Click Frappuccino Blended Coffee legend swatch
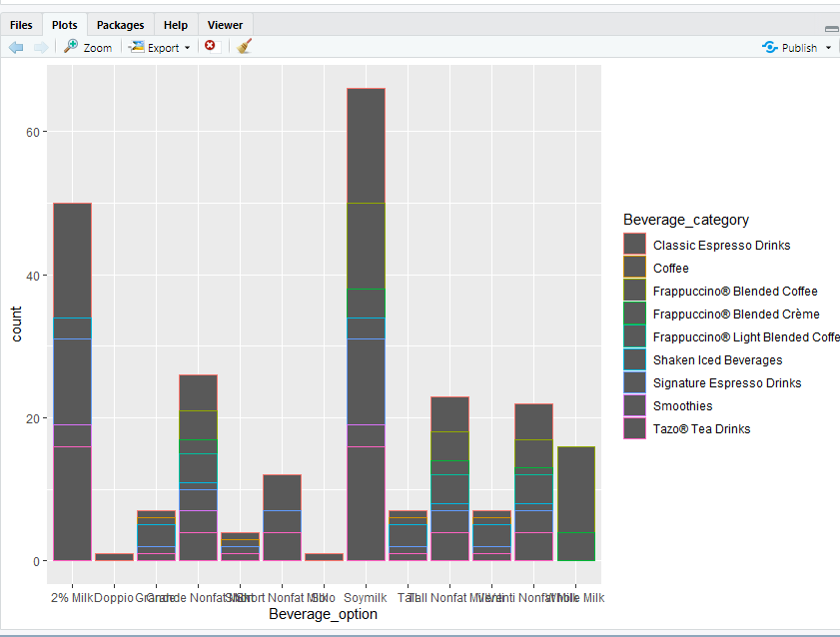The height and width of the screenshot is (637, 840). coord(634,291)
